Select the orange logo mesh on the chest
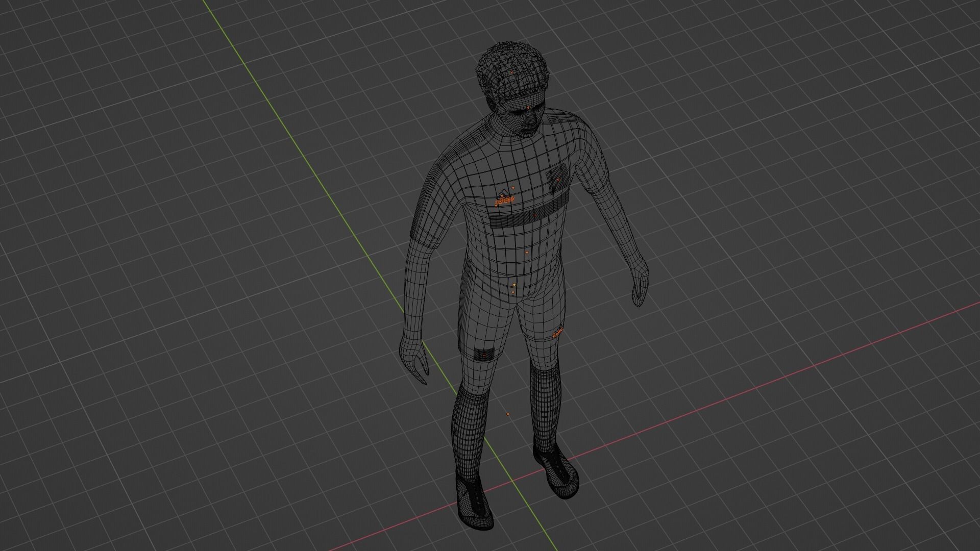Screen dimensions: 980x551 coord(504,198)
